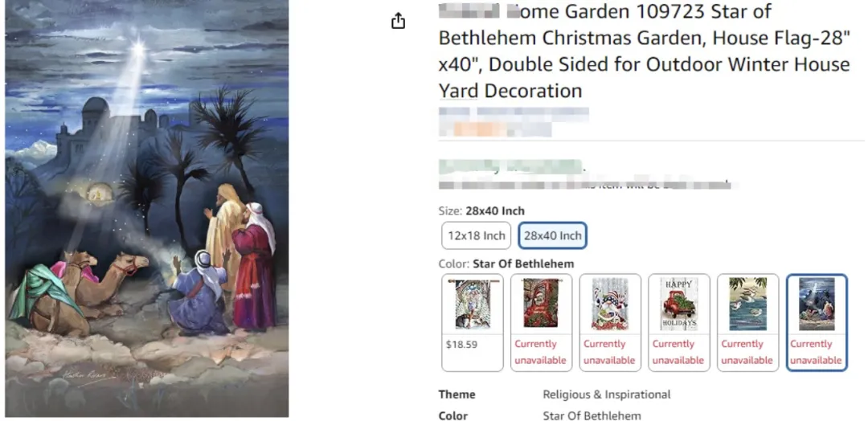
Task: Click the 'Religious & Inspirational' theme value
Action: [607, 394]
